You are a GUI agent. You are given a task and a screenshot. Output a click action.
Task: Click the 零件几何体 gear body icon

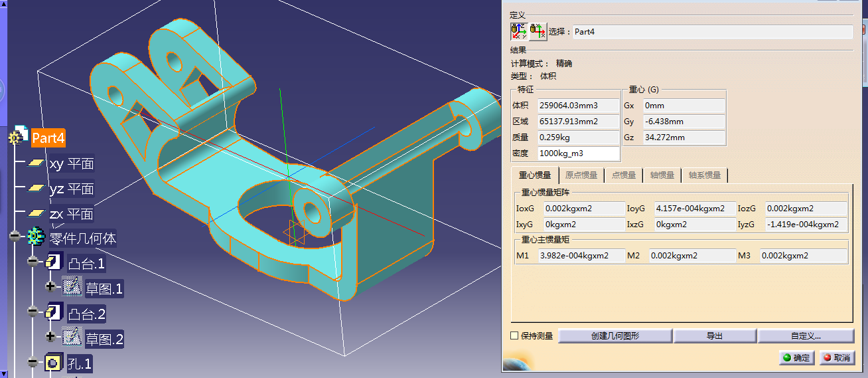pyautogui.click(x=35, y=237)
